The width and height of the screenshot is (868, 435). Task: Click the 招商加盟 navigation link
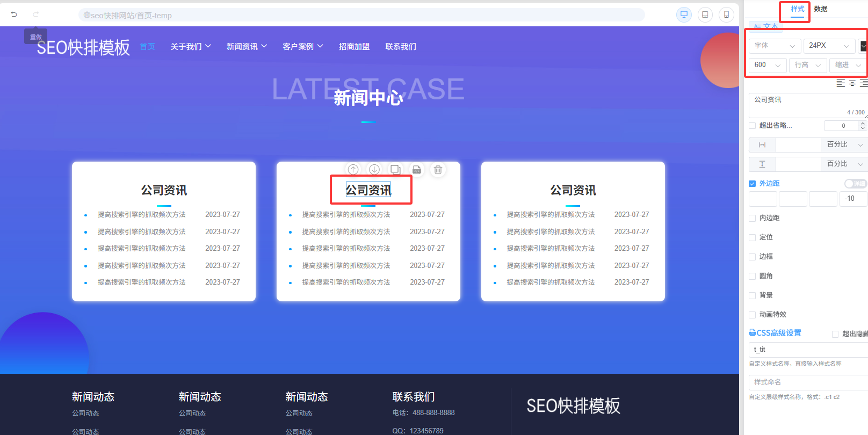tap(354, 47)
